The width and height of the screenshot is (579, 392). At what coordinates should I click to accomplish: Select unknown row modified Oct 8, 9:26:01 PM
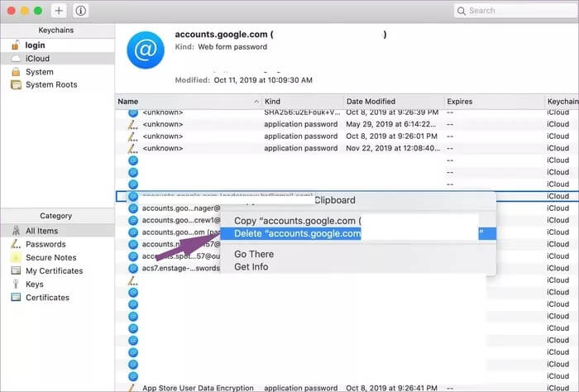(x=347, y=136)
